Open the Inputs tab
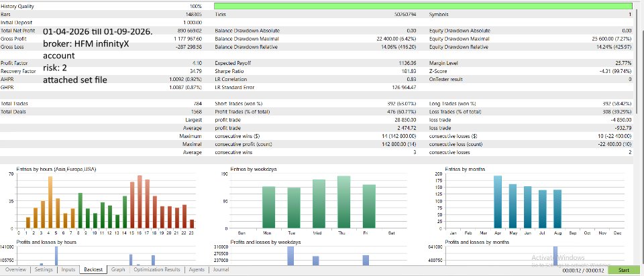 (x=68, y=270)
